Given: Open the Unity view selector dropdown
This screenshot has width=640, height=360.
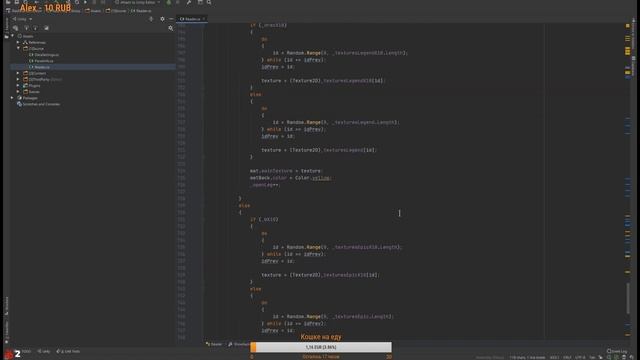Looking at the screenshot, I should 22,19.
